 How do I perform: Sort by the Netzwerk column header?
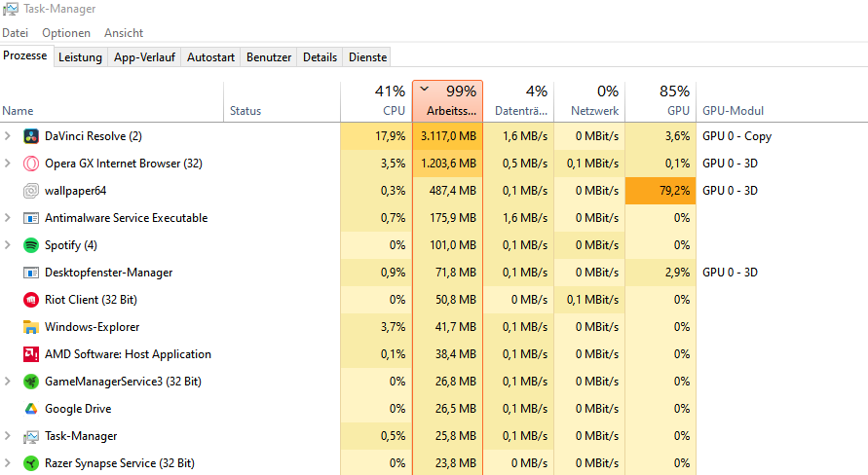[589, 102]
